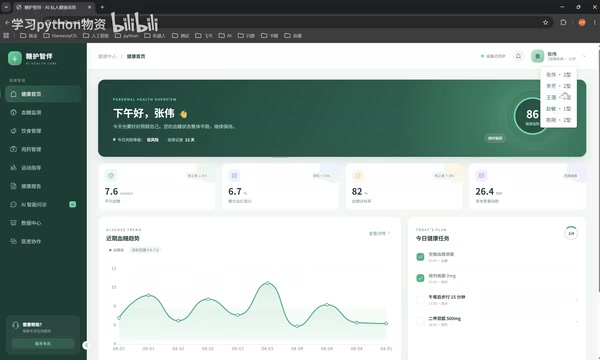Click the 张 user avatar in the header
Screen dimensions: 600x360
point(537,56)
